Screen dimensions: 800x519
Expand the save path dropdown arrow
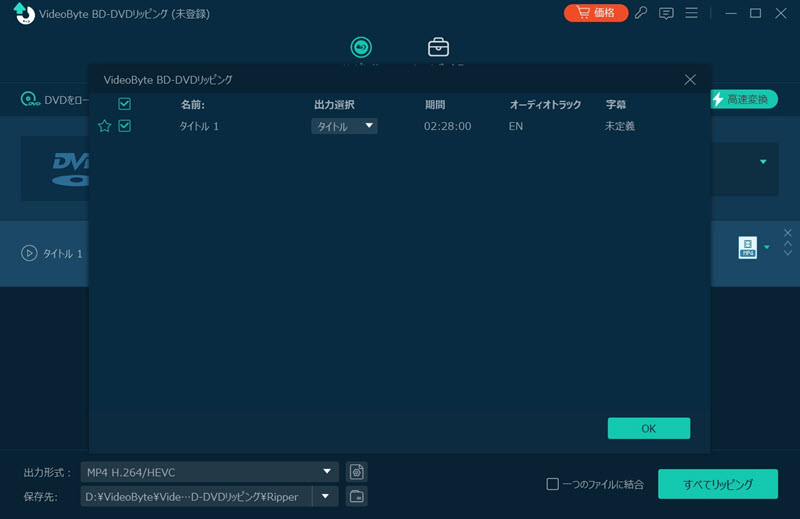pyautogui.click(x=325, y=496)
